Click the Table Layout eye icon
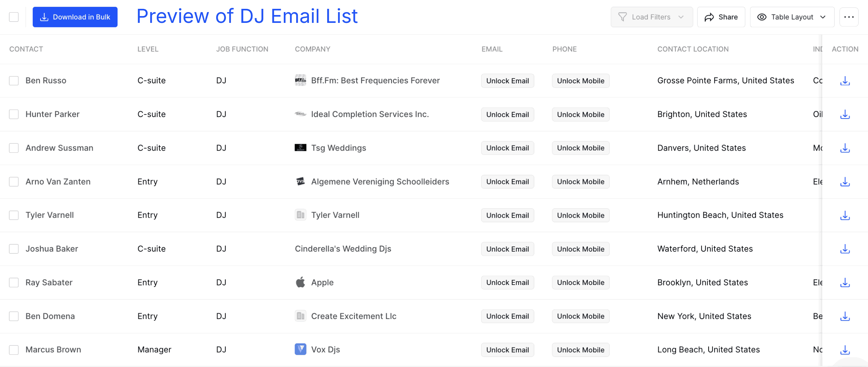Viewport: 868px width, 367px height. 762,17
